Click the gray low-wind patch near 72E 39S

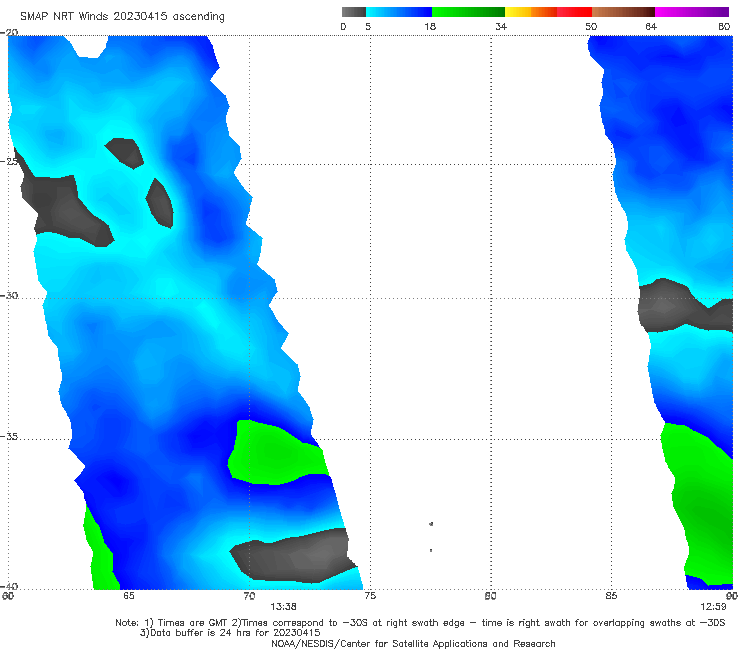click(295, 557)
